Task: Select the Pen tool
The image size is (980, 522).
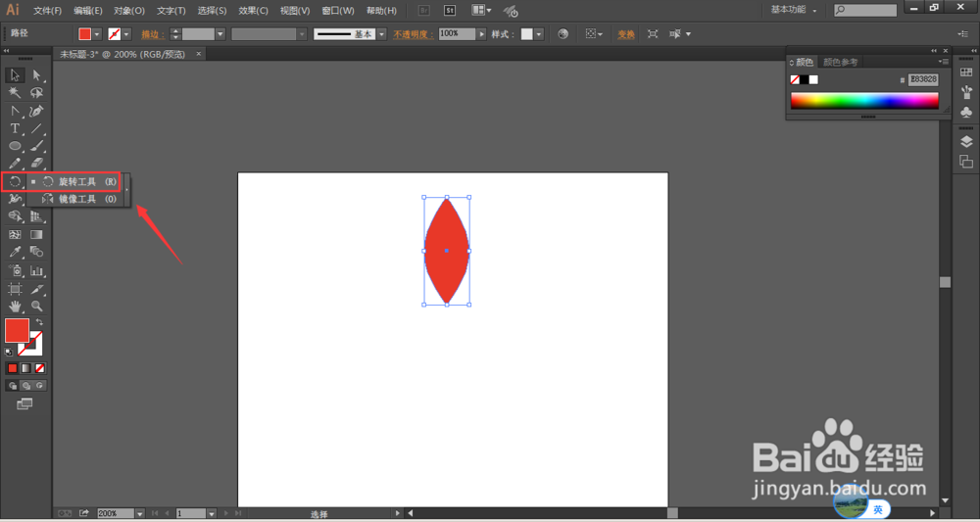Action: (x=37, y=111)
